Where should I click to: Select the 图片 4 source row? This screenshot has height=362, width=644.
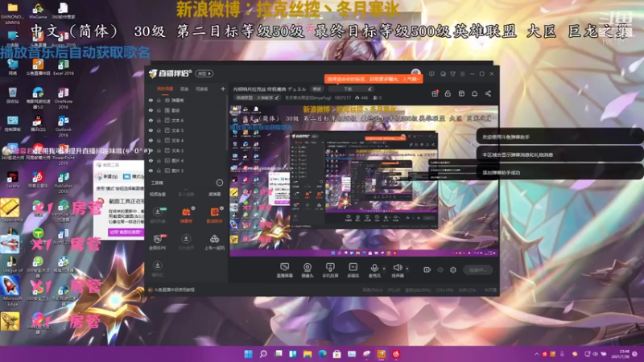[x=187, y=160]
